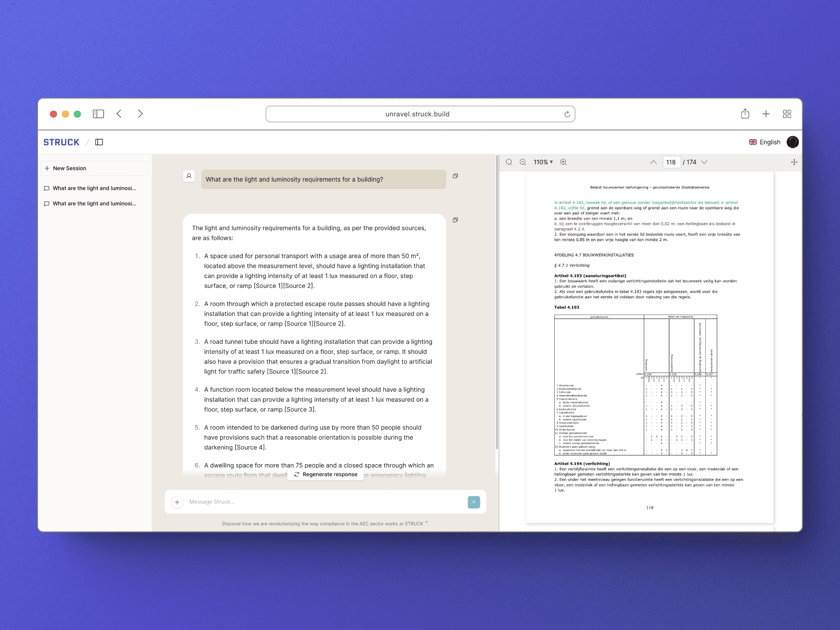Image resolution: width=840 pixels, height=630 pixels.
Task: Click the PDF page number field
Action: coord(671,162)
